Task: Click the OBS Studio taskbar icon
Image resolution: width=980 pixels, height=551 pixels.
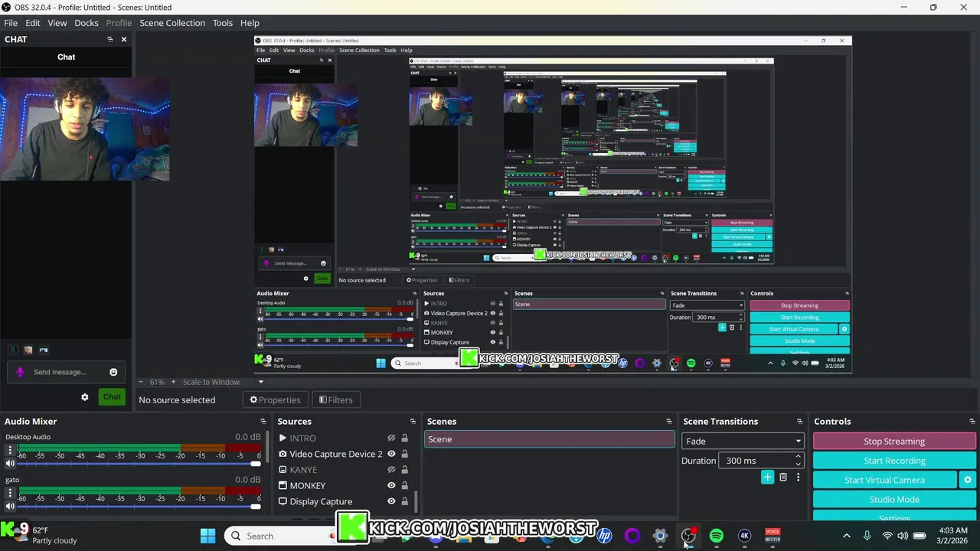Action: pyautogui.click(x=689, y=536)
